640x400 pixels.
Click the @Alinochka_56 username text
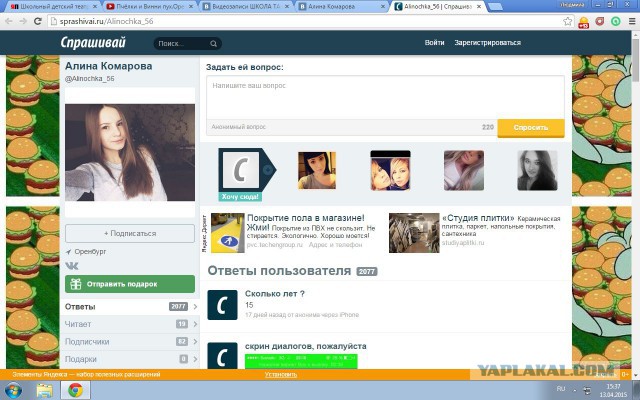[x=89, y=78]
